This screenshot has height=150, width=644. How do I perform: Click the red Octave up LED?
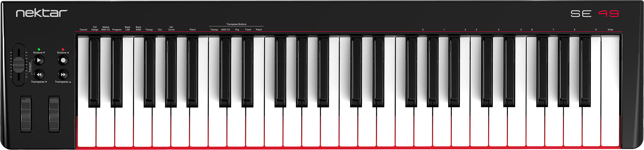coord(63,49)
